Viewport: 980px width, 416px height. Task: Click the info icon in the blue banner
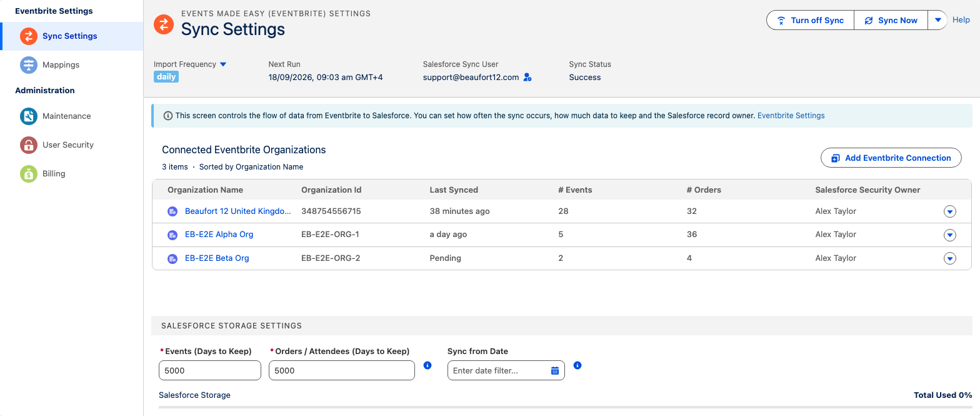[167, 116]
